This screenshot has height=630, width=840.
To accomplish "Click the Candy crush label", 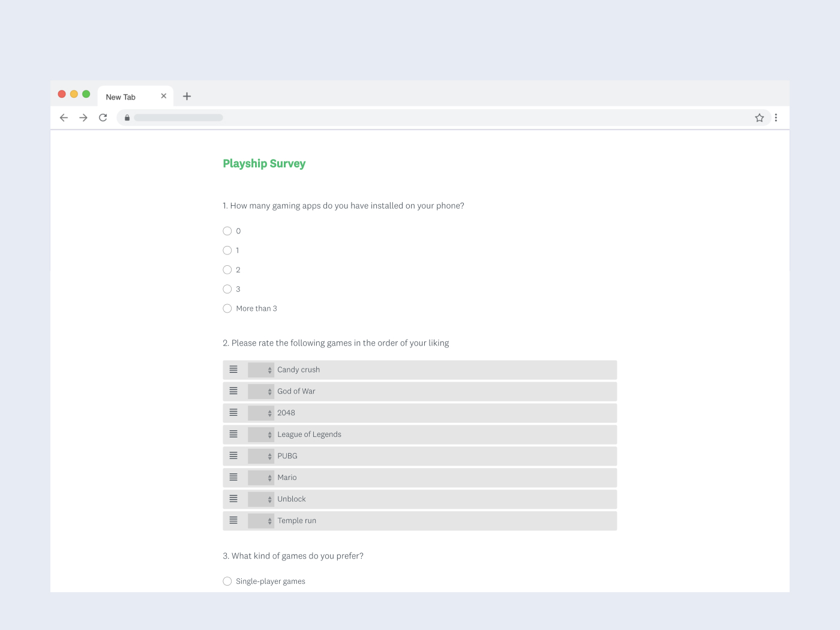I will tap(299, 370).
